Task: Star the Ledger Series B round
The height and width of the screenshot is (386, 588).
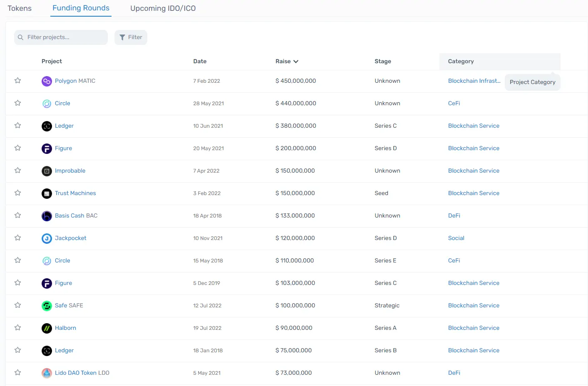Action: (x=17, y=350)
